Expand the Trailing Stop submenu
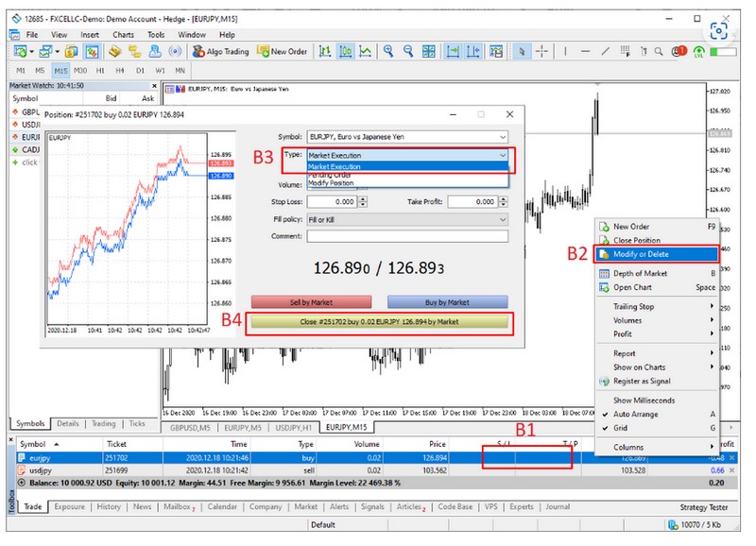756x546 pixels. pyautogui.click(x=658, y=306)
